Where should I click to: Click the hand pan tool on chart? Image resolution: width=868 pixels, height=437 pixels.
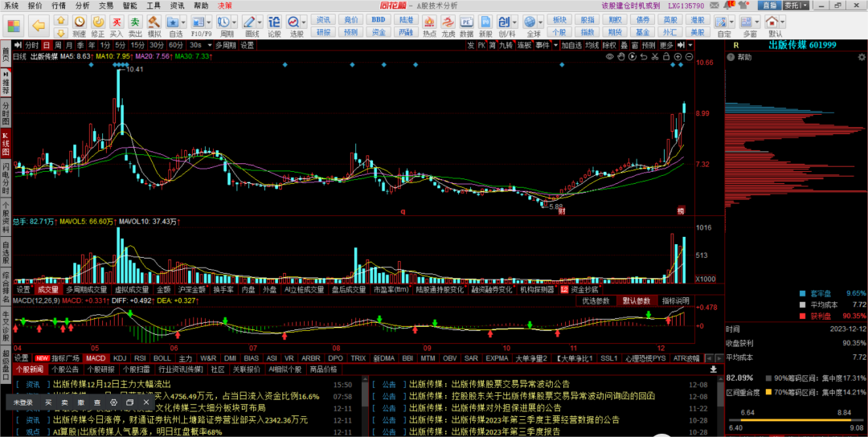point(621,56)
